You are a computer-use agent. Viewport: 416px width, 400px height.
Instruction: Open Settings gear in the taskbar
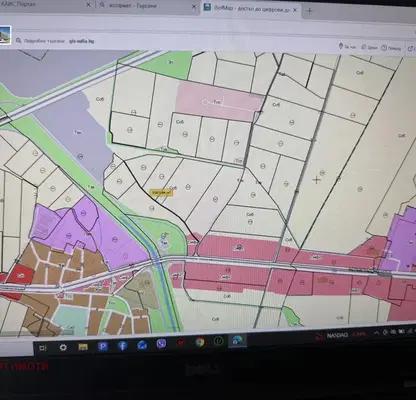point(63,348)
